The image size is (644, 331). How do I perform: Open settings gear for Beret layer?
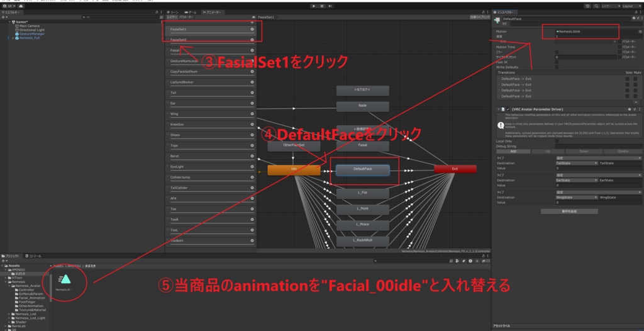coord(252,156)
